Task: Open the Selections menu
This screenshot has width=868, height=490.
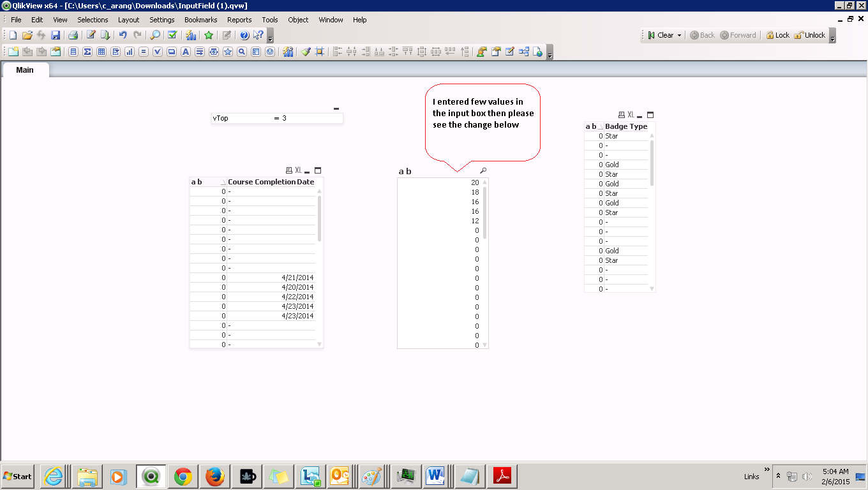Action: click(x=93, y=20)
